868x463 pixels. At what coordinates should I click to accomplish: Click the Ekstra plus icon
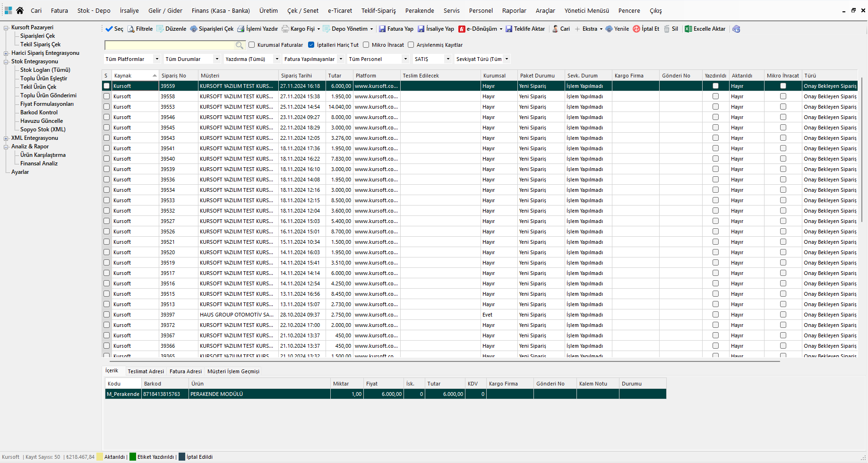pyautogui.click(x=577, y=29)
